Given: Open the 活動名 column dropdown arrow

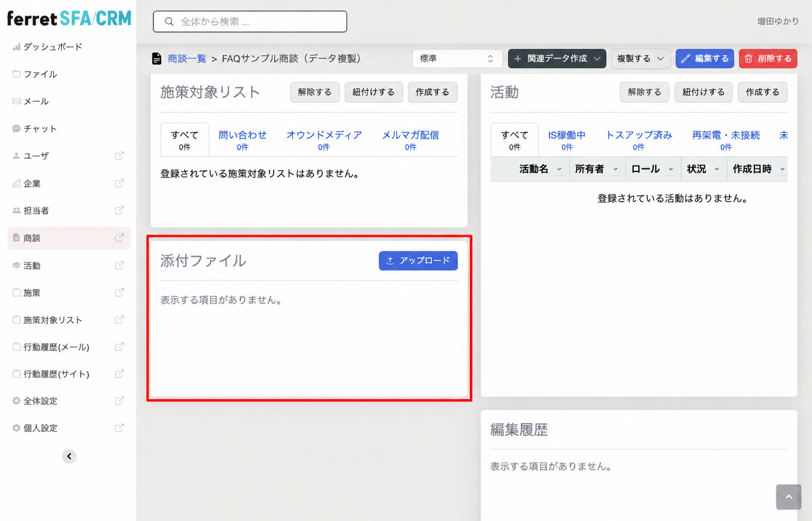Looking at the screenshot, I should [x=559, y=169].
